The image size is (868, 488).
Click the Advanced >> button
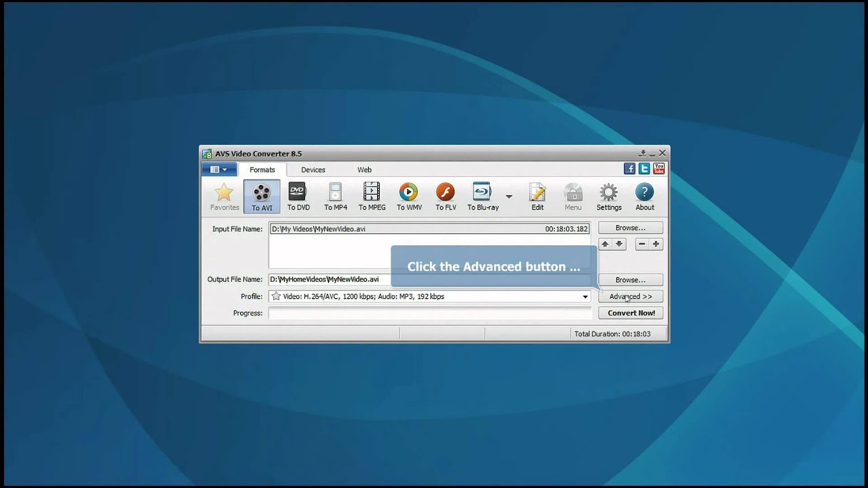coord(631,296)
